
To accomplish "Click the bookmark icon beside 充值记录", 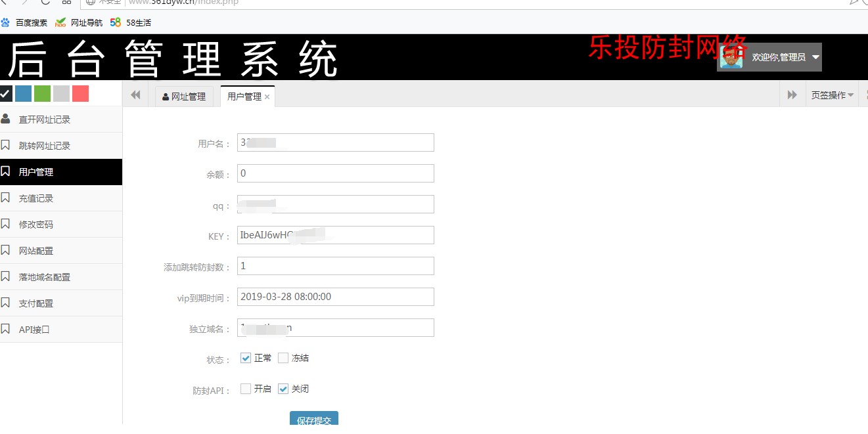I will tap(5, 198).
